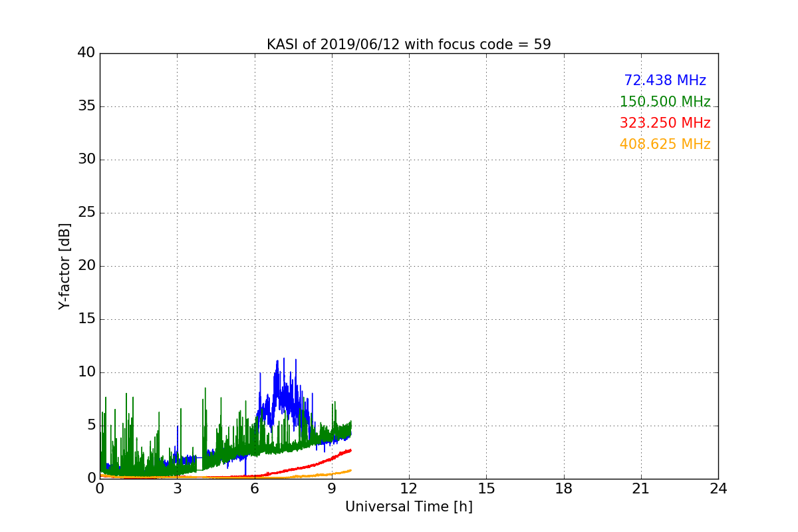
Task: Click the x-axis tick label 6
Action: coord(255,489)
